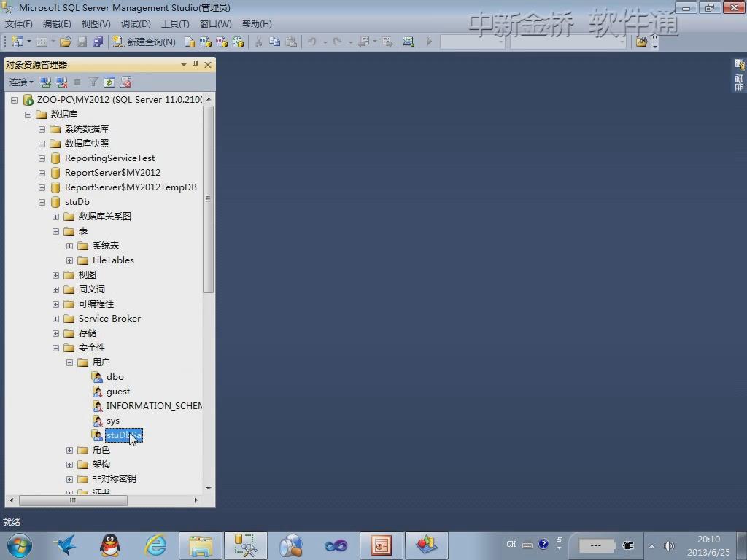Open Internet Explorer from taskbar

(x=156, y=545)
